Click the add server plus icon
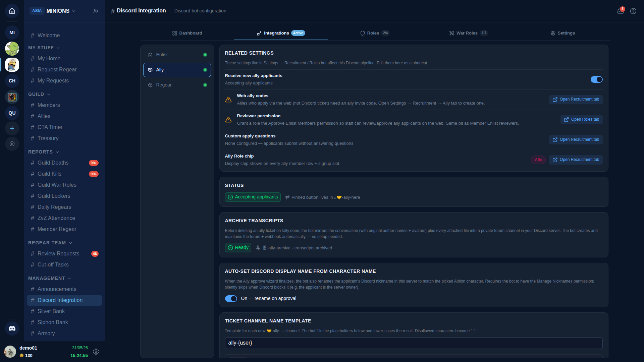The image size is (644, 362). coord(12,128)
